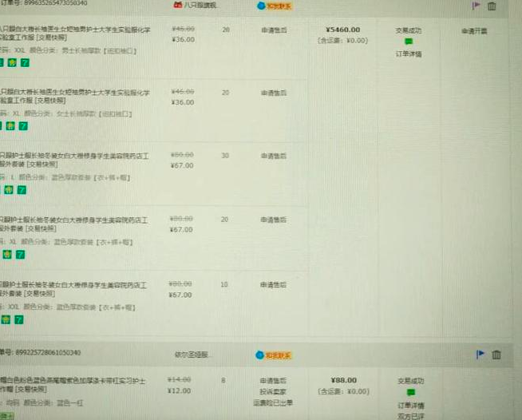
Task: Click the 和我联系 chat icon on the second order
Action: [274, 355]
